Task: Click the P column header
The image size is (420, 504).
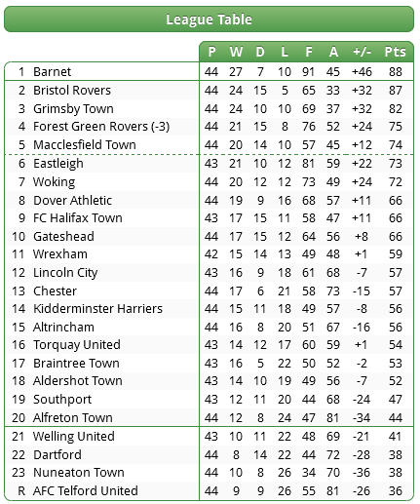Action: (211, 52)
